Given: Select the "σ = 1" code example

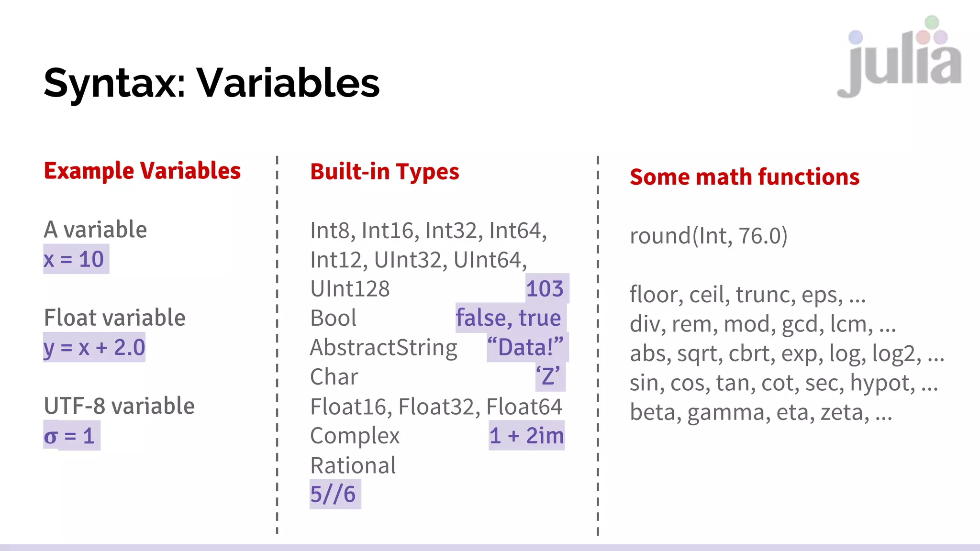Looking at the screenshot, I should click(71, 436).
